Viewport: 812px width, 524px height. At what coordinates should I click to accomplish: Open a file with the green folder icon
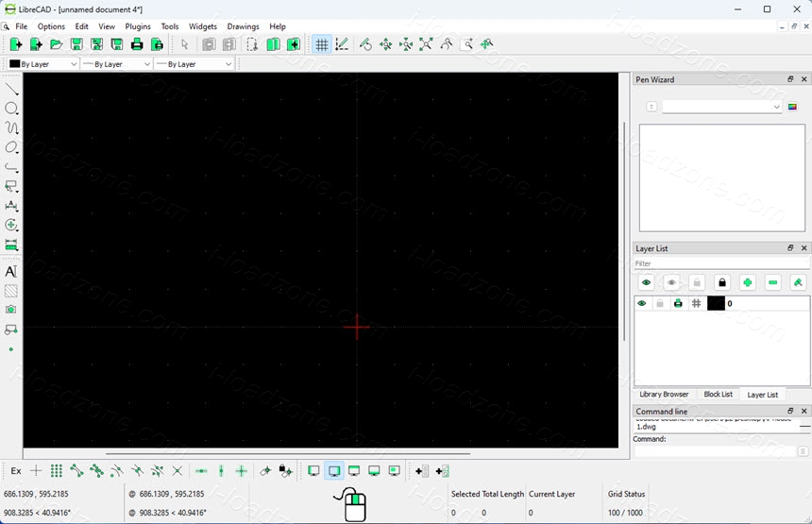click(56, 44)
